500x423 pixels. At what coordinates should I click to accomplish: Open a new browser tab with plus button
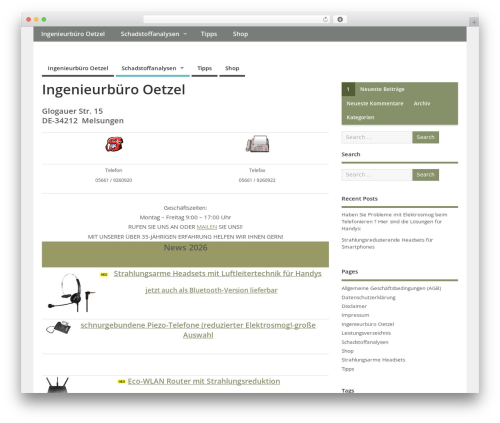474,22
